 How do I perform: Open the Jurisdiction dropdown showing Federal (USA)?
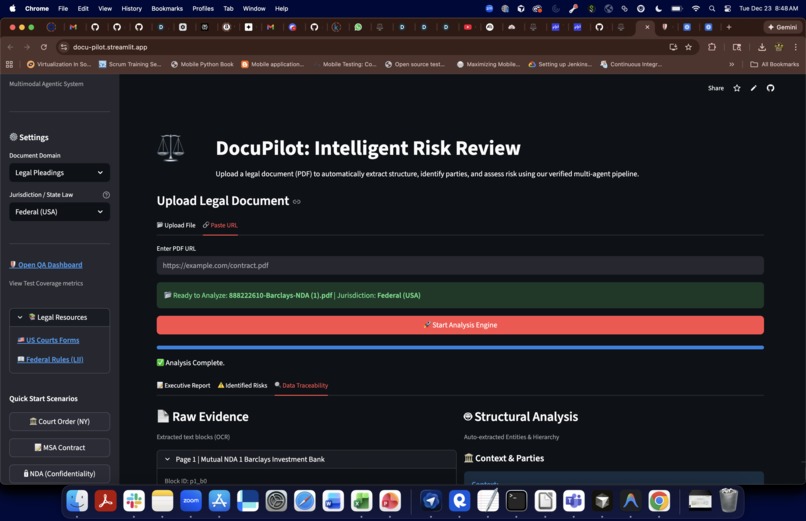click(60, 212)
